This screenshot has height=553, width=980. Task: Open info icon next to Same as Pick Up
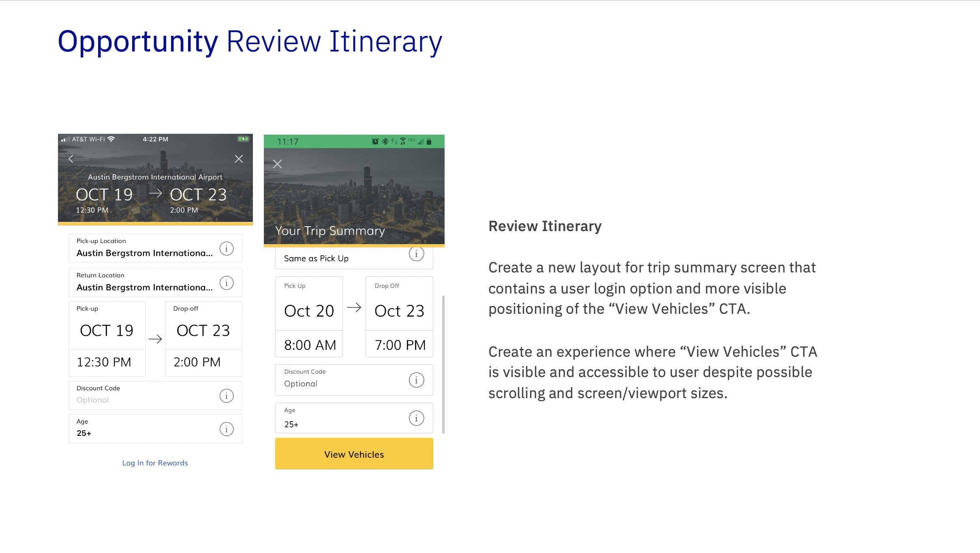(416, 254)
